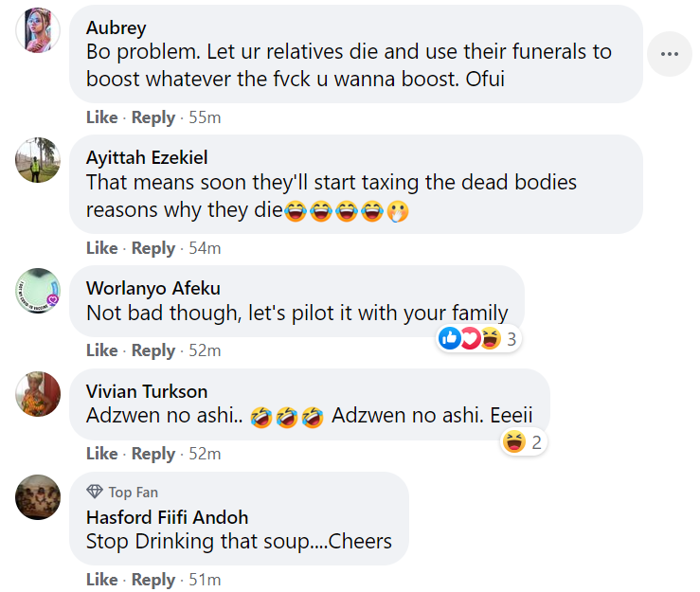The image size is (700, 592).
Task: Click Worlanyo Afeku's profile avatar
Action: coord(38,291)
